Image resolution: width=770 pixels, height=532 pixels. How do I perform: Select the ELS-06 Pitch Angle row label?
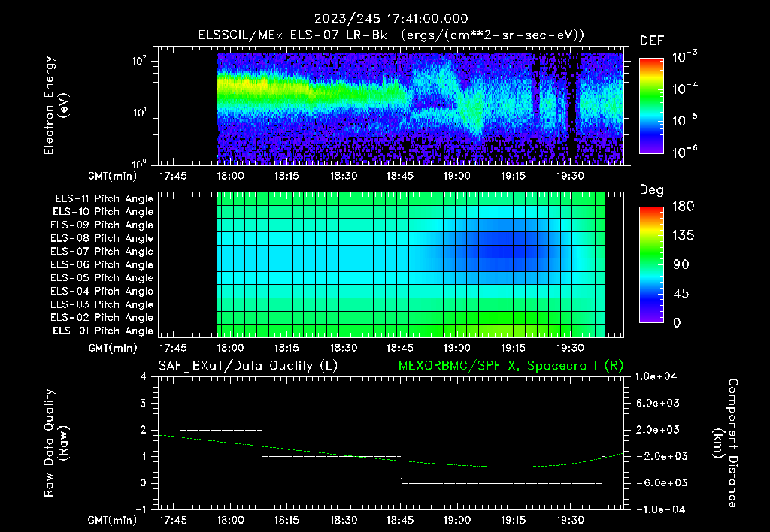click(102, 264)
